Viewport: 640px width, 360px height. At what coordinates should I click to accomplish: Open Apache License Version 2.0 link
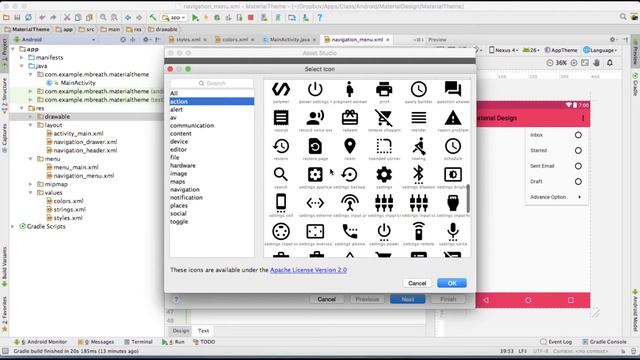tap(308, 270)
